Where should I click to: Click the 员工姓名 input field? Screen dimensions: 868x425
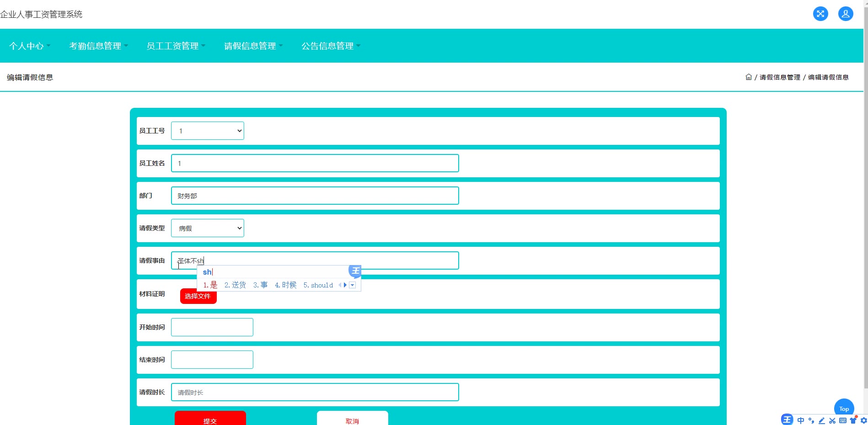[x=315, y=163]
